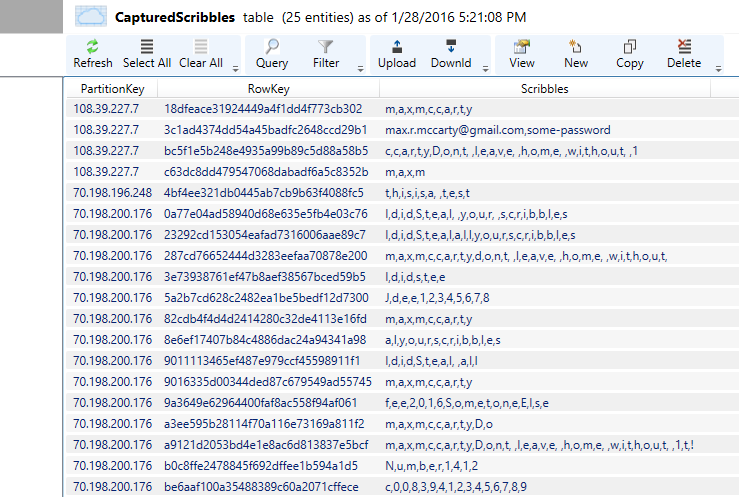Expand overflow arrow after Delete
This screenshot has height=497, width=739.
[x=718, y=68]
